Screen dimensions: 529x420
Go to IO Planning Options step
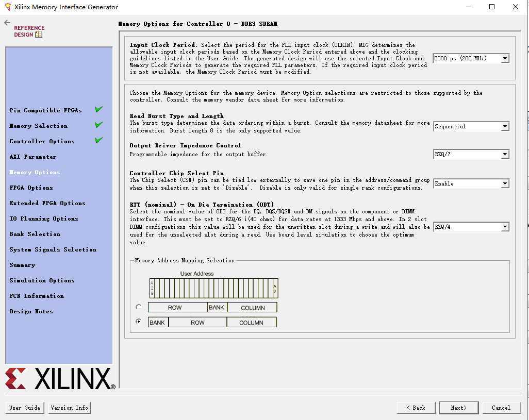click(x=43, y=219)
